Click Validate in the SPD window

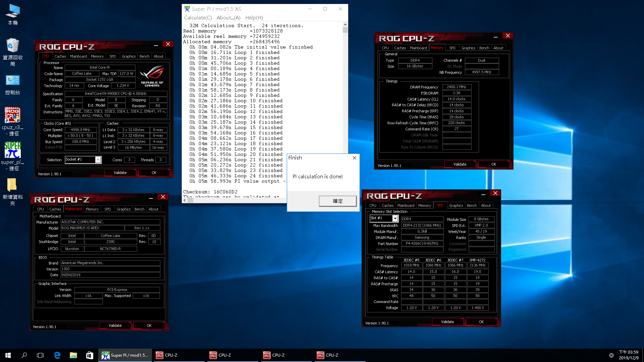tap(447, 322)
